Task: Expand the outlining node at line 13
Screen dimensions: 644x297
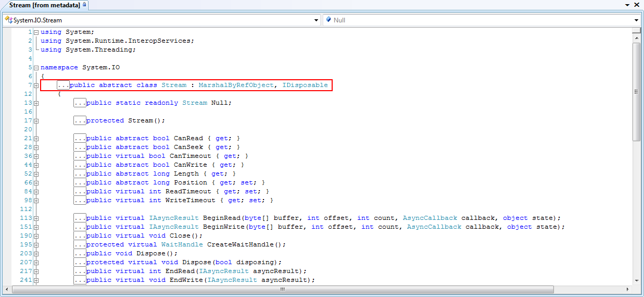Action: (36, 103)
